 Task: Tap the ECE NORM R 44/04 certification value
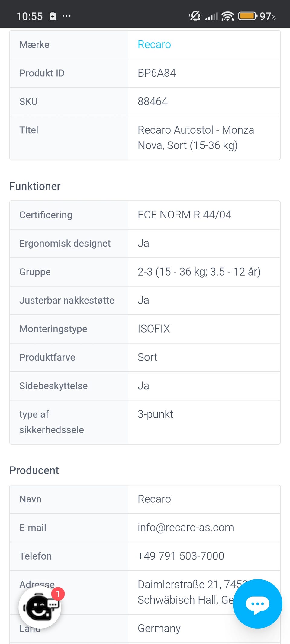184,215
